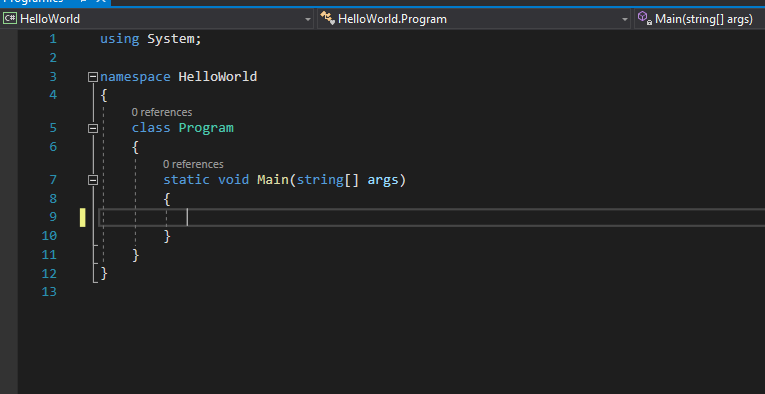This screenshot has width=765, height=394.
Task: Click line number 5 in the margin
Action: pos(53,128)
